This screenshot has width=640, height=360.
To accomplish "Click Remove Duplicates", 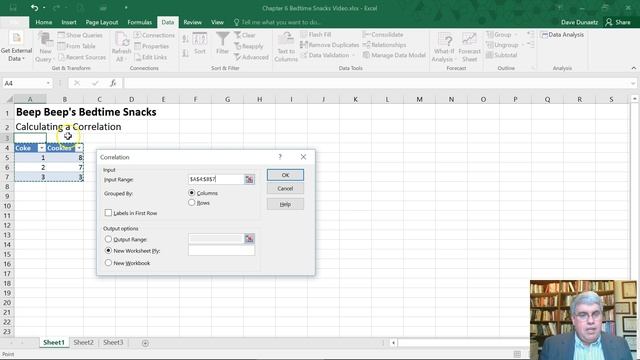I will point(329,45).
